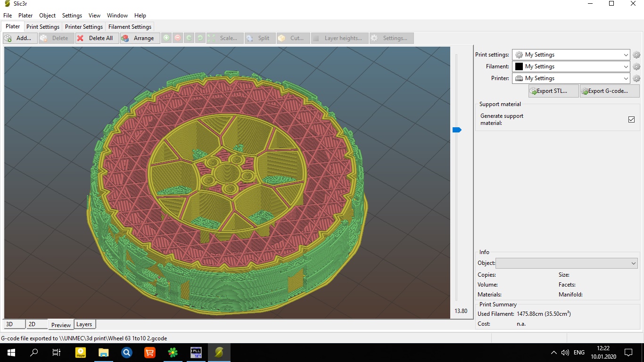Screen dimensions: 644x362
Task: Click gear icon beside Printer dropdown
Action: [636, 78]
